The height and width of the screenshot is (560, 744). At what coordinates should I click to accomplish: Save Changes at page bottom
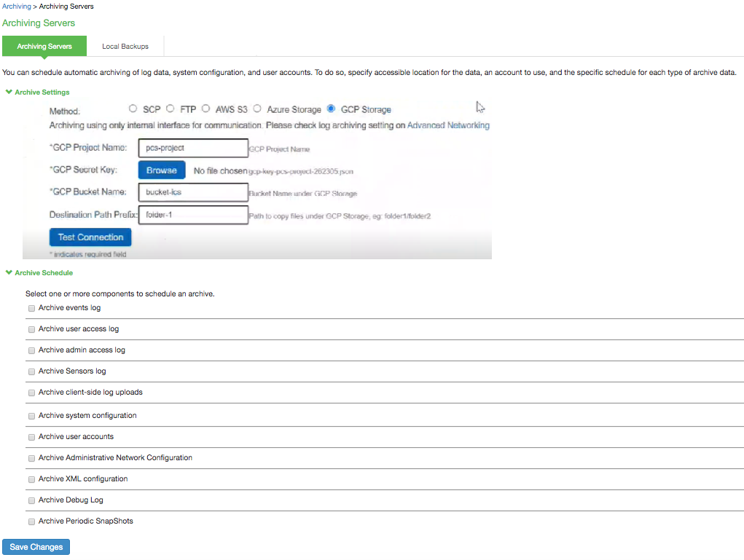click(36, 547)
